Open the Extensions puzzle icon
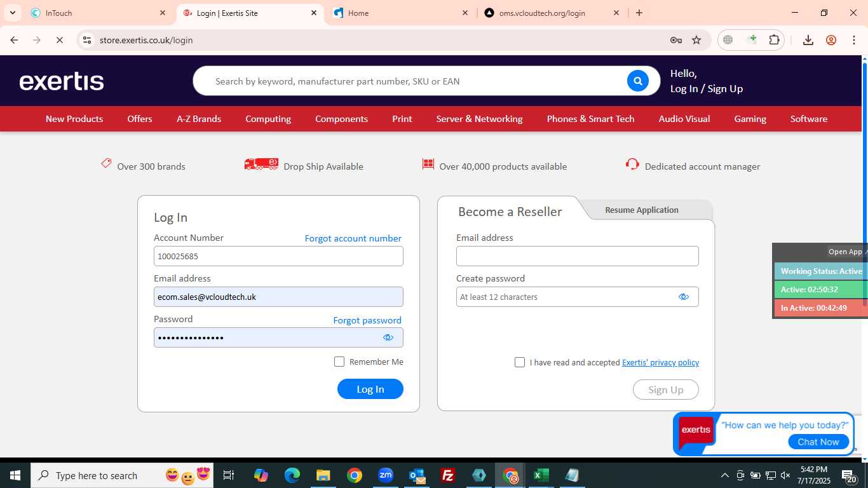This screenshot has height=488, width=868. [774, 40]
